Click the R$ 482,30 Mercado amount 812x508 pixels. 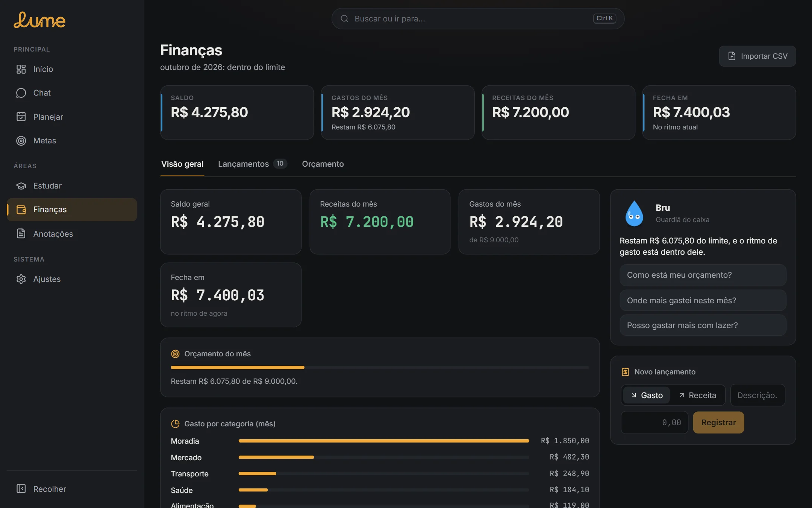569,457
